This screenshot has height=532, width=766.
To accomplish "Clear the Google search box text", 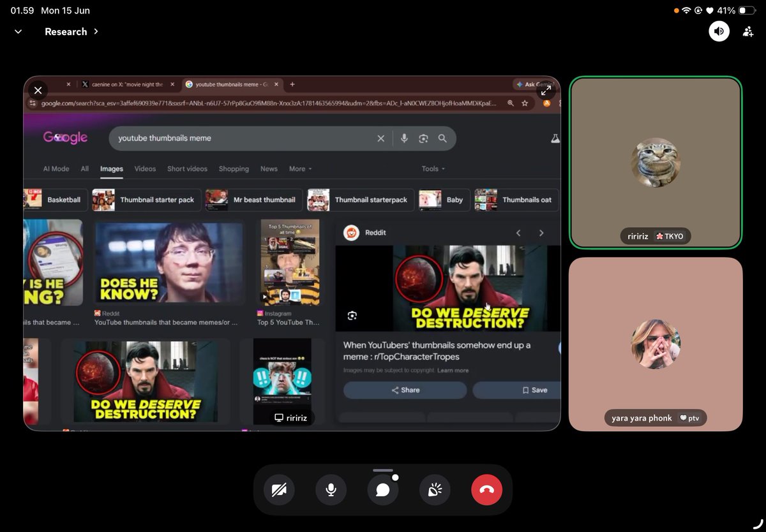I will (380, 138).
